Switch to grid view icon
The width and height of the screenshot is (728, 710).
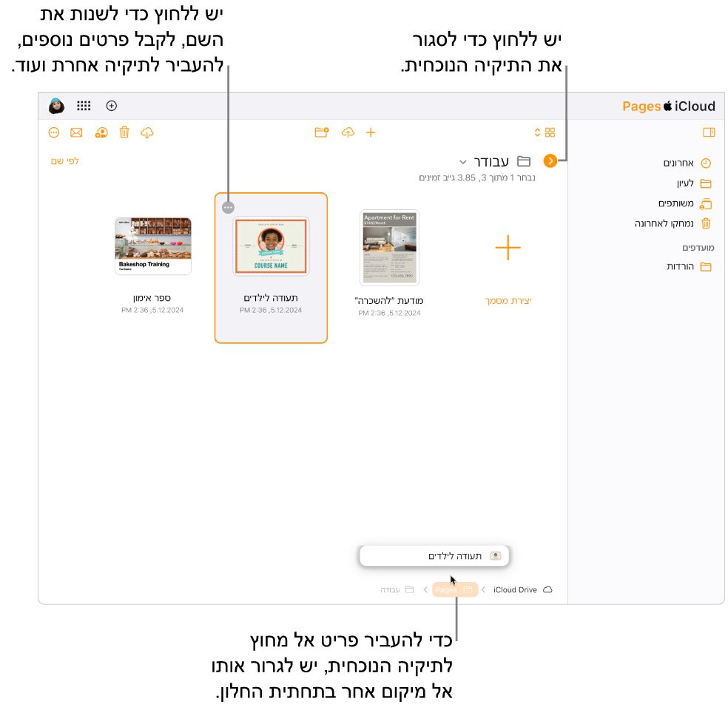(550, 132)
